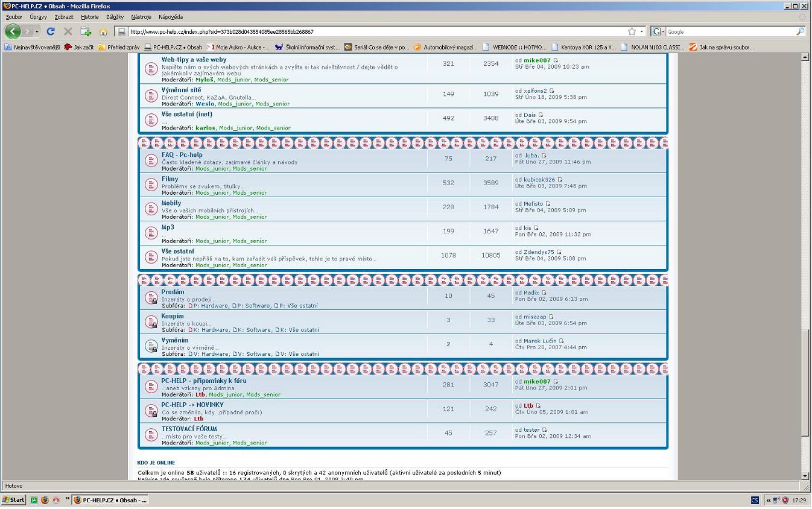The width and height of the screenshot is (812, 509).
Task: Open the URL bar history dropdown arrow
Action: [642, 31]
